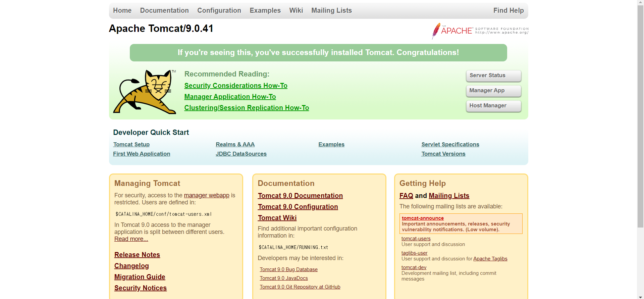Click the successfully installed Tomcat congratulations banner

(318, 53)
